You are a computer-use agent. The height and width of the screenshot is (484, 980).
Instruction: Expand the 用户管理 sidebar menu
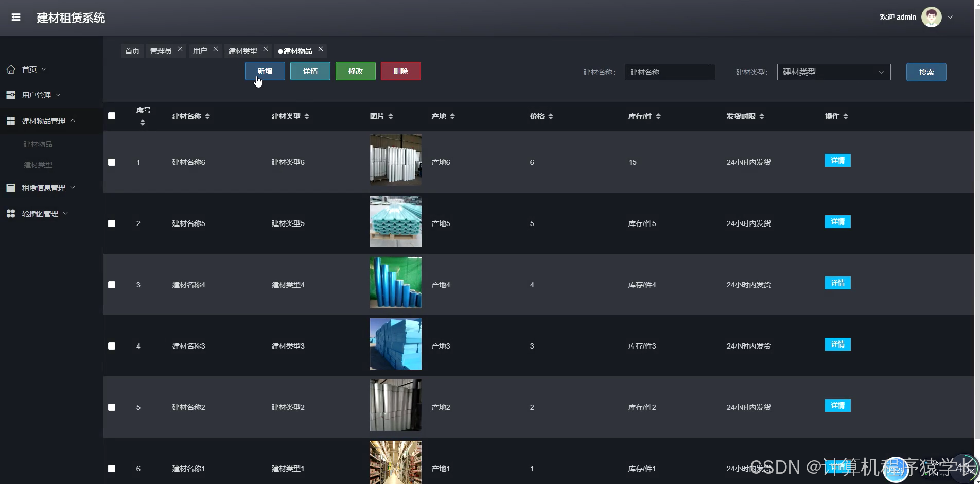tap(58, 95)
